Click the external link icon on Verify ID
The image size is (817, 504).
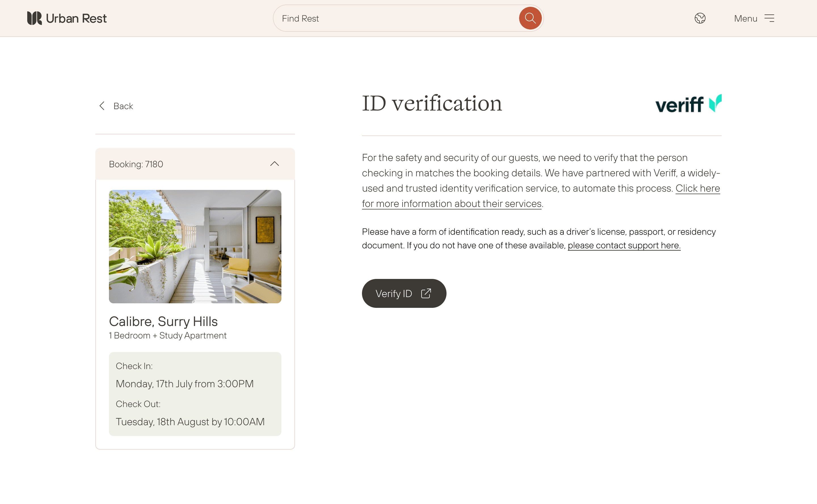(426, 293)
